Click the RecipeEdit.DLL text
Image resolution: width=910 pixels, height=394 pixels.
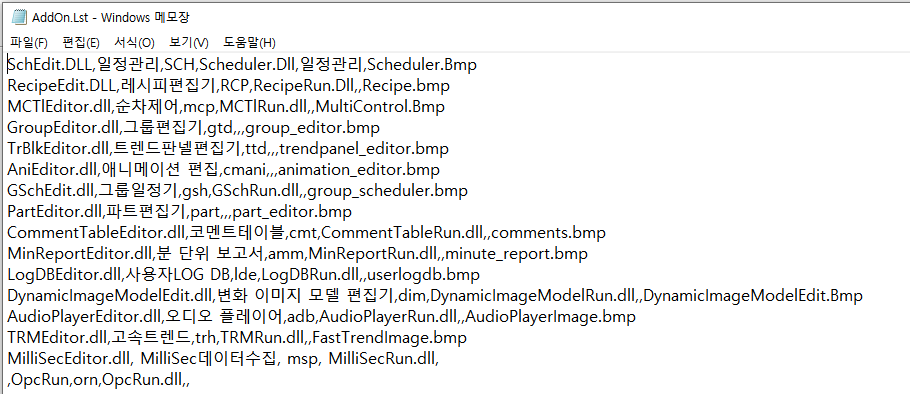(62, 86)
